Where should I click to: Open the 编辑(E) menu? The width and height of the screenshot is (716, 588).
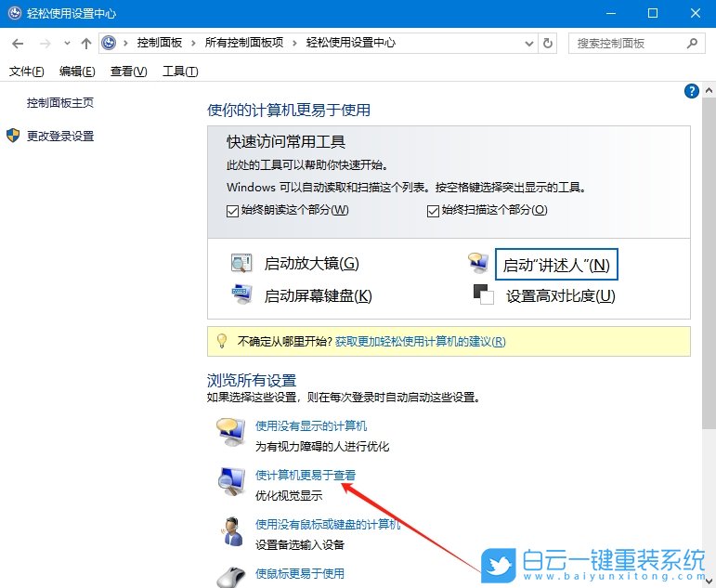[77, 72]
